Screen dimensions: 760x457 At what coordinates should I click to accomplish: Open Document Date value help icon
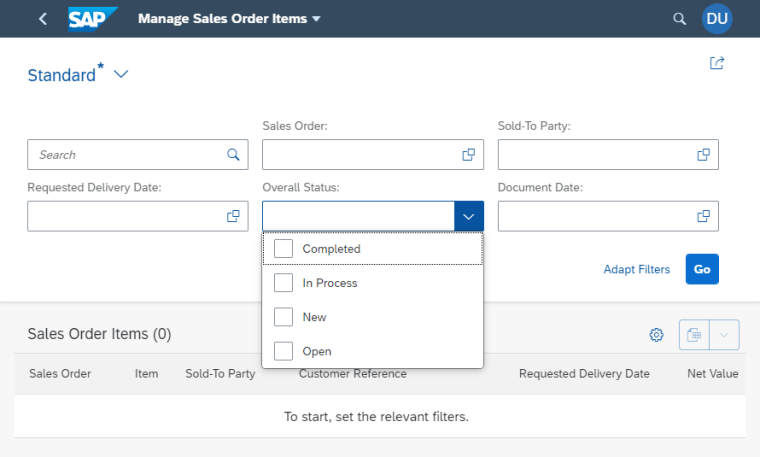click(x=703, y=216)
